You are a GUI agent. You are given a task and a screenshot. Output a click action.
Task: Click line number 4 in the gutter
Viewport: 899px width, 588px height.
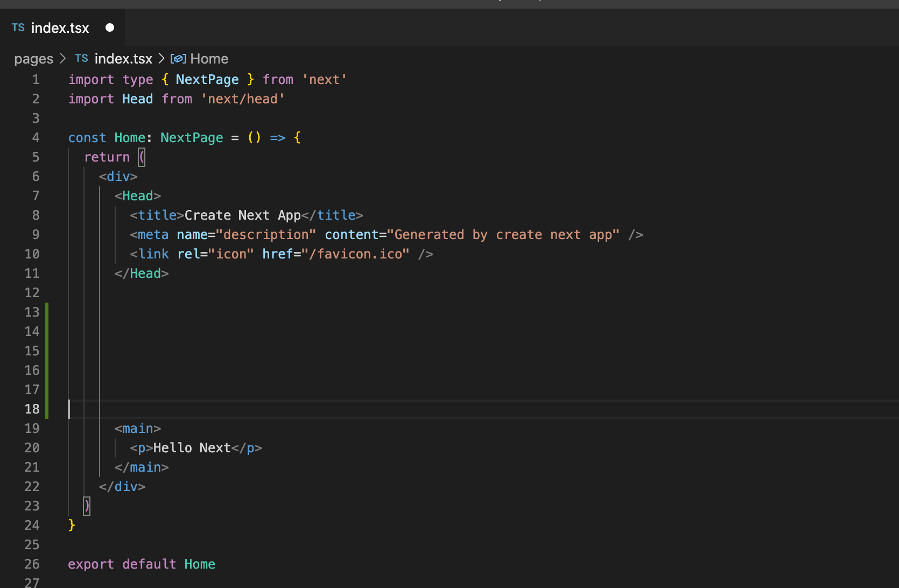(x=36, y=138)
